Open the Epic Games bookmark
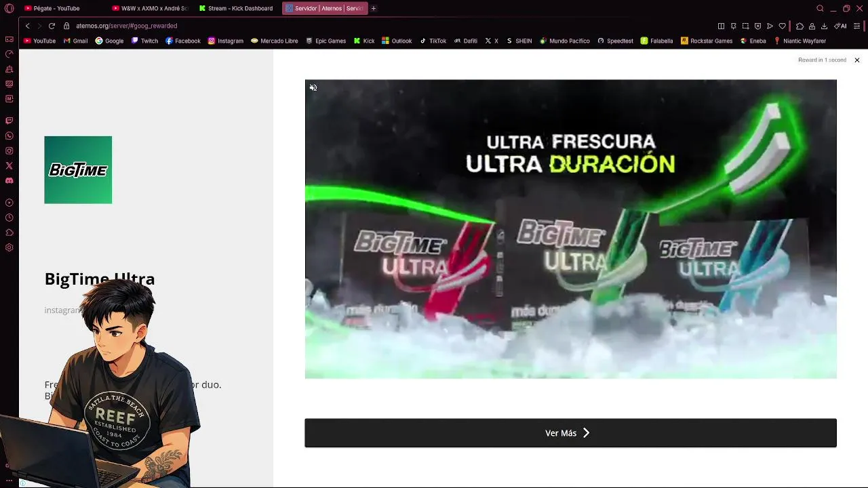 click(x=326, y=41)
